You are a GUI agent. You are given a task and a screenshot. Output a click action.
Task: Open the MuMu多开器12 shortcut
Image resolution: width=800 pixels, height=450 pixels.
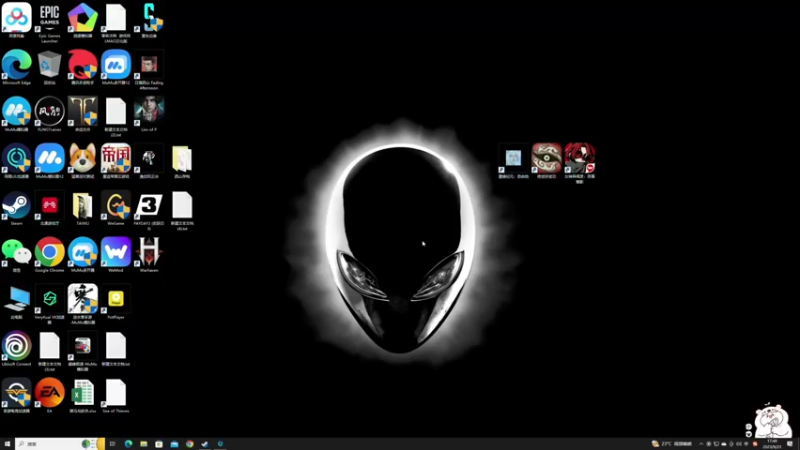[116, 67]
